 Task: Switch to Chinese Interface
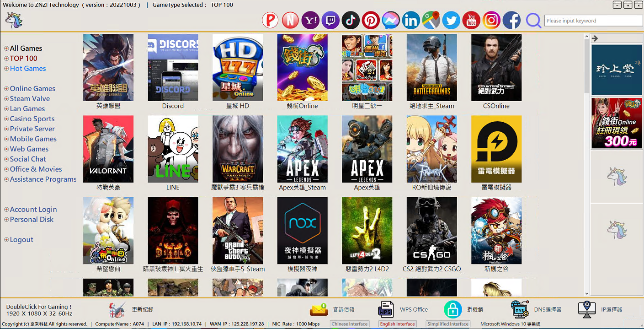pyautogui.click(x=350, y=324)
